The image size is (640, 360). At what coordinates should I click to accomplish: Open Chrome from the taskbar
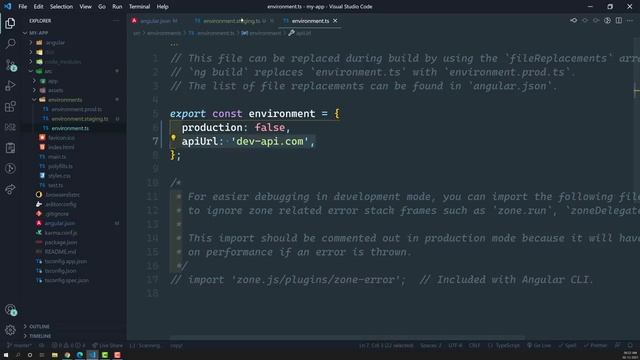click(x=67, y=355)
